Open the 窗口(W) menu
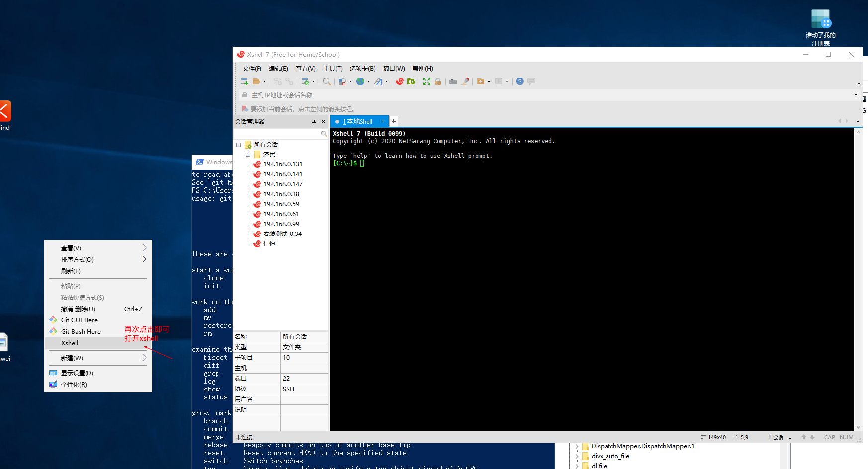 pyautogui.click(x=394, y=69)
